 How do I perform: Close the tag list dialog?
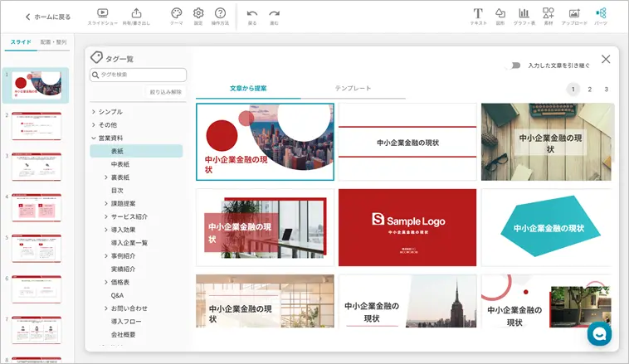tap(606, 60)
